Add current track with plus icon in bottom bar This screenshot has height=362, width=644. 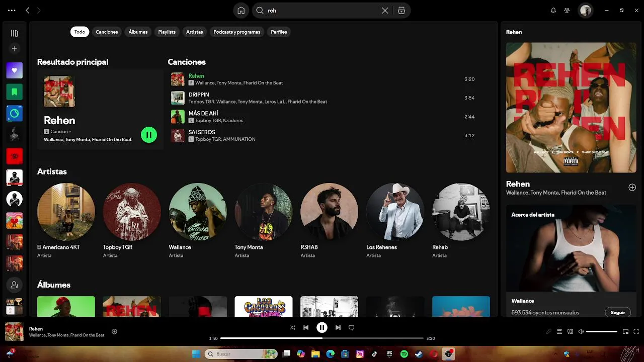(114, 331)
